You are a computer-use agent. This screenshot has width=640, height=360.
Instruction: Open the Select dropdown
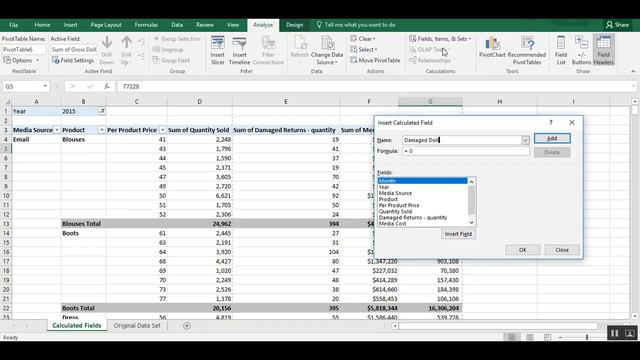[364, 49]
